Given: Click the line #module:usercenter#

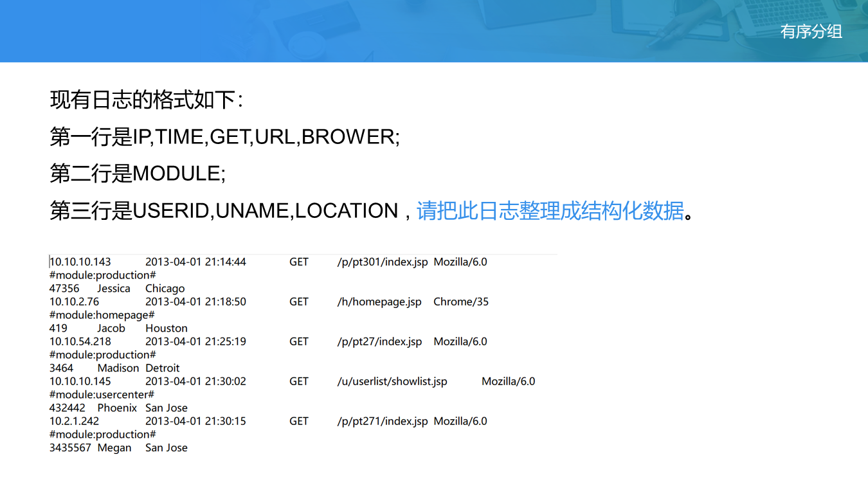Looking at the screenshot, I should click(102, 395).
